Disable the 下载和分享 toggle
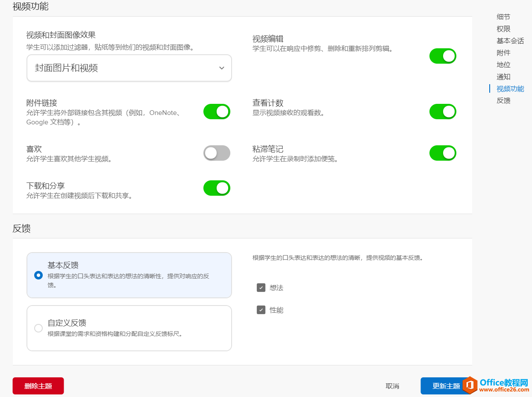The image size is (532, 397). 217,188
